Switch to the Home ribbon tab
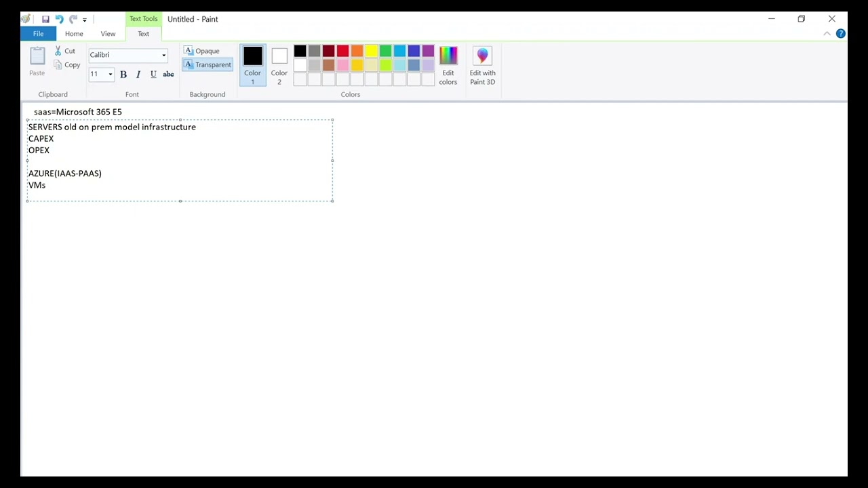The width and height of the screenshot is (868, 488). 74,34
